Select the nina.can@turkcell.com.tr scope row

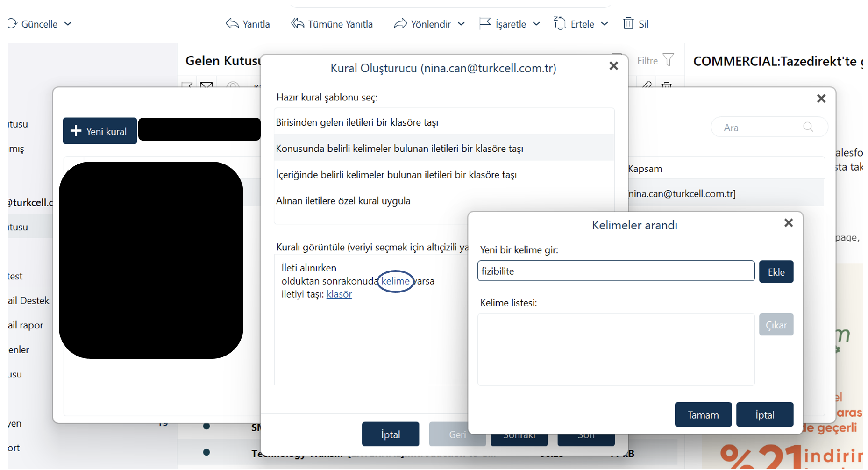click(726, 193)
